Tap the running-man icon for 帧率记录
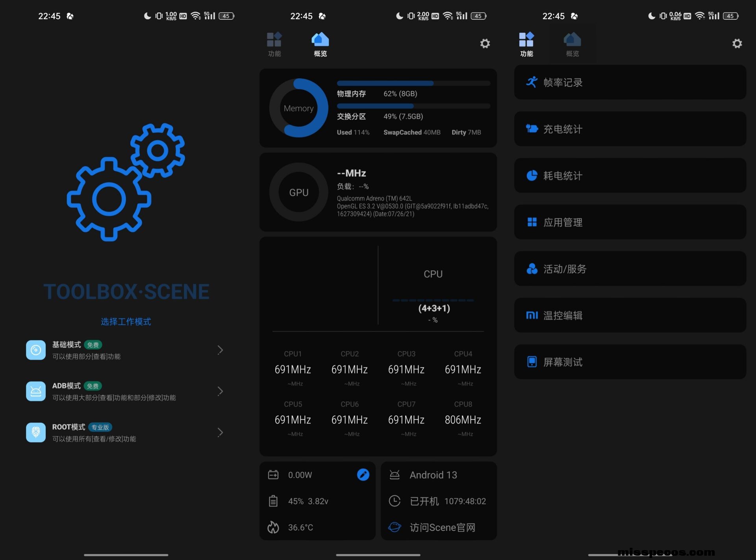 click(532, 82)
